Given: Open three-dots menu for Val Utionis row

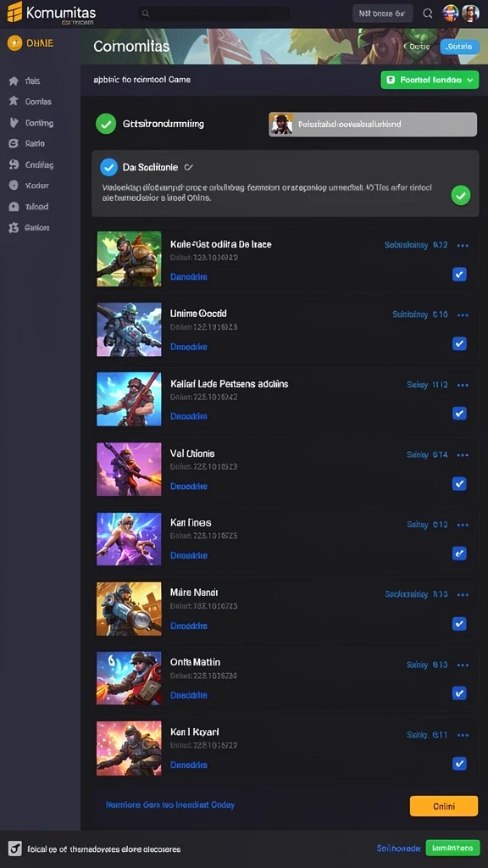Looking at the screenshot, I should (x=463, y=455).
